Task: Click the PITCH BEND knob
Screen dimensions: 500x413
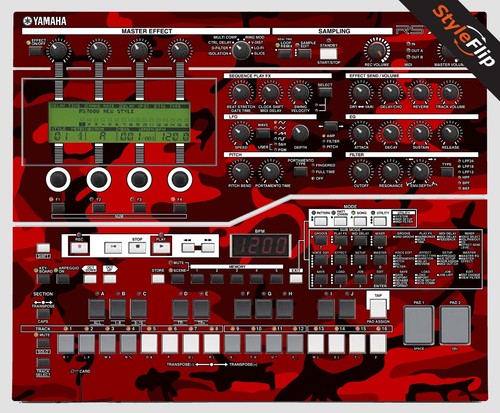Action: pyautogui.click(x=241, y=171)
